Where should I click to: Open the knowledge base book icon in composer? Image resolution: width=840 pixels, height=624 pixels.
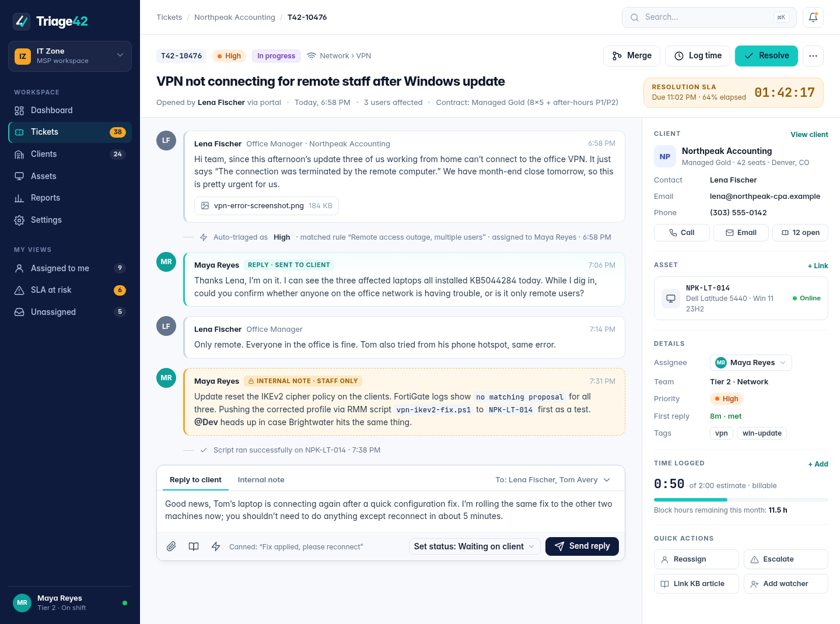point(194,546)
